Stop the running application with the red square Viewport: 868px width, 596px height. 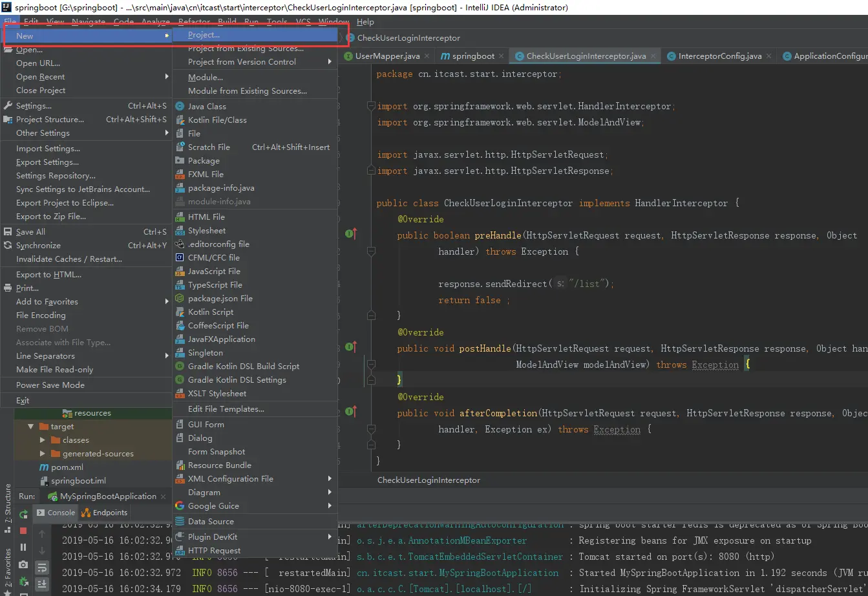(x=23, y=531)
